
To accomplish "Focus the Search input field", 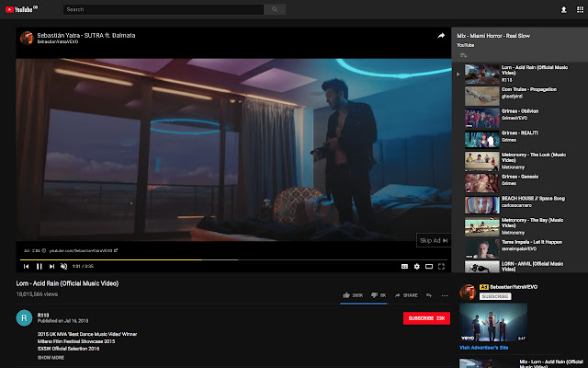I will [x=164, y=9].
